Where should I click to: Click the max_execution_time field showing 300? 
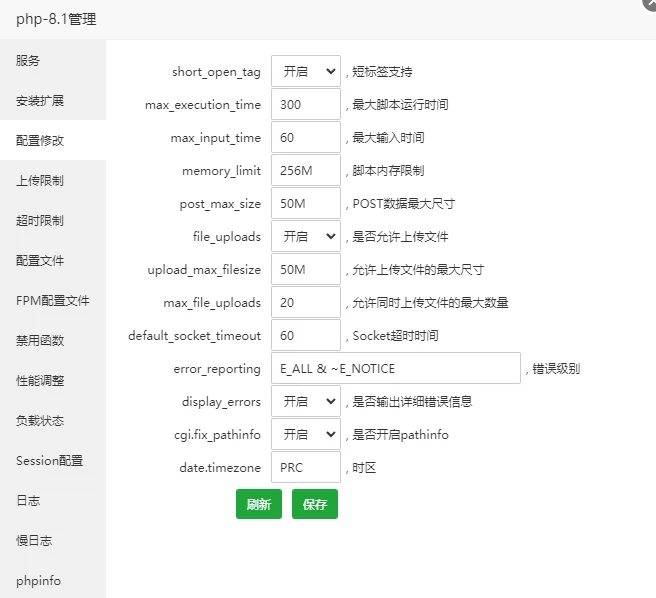[x=306, y=104]
